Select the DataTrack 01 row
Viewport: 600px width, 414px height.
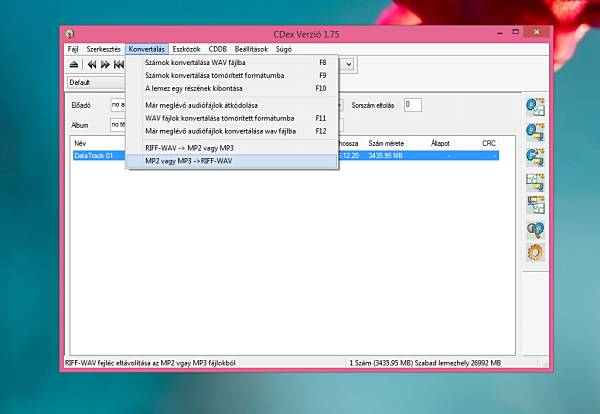pos(286,156)
